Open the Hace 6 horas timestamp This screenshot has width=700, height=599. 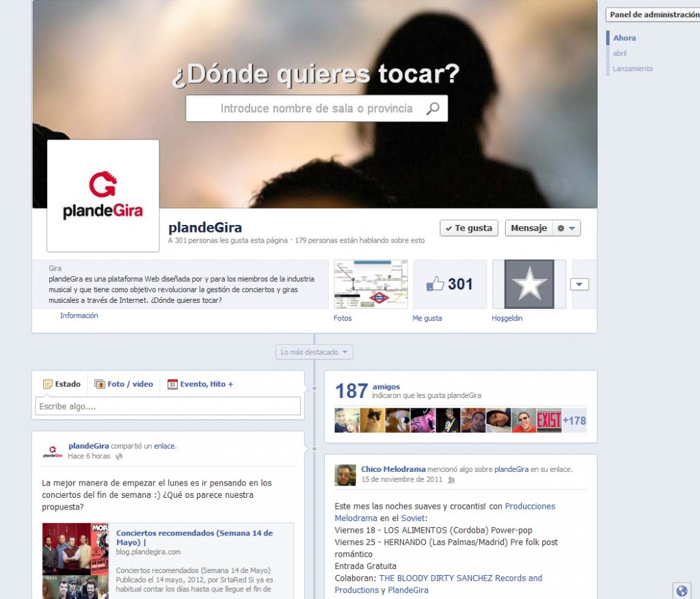89,456
